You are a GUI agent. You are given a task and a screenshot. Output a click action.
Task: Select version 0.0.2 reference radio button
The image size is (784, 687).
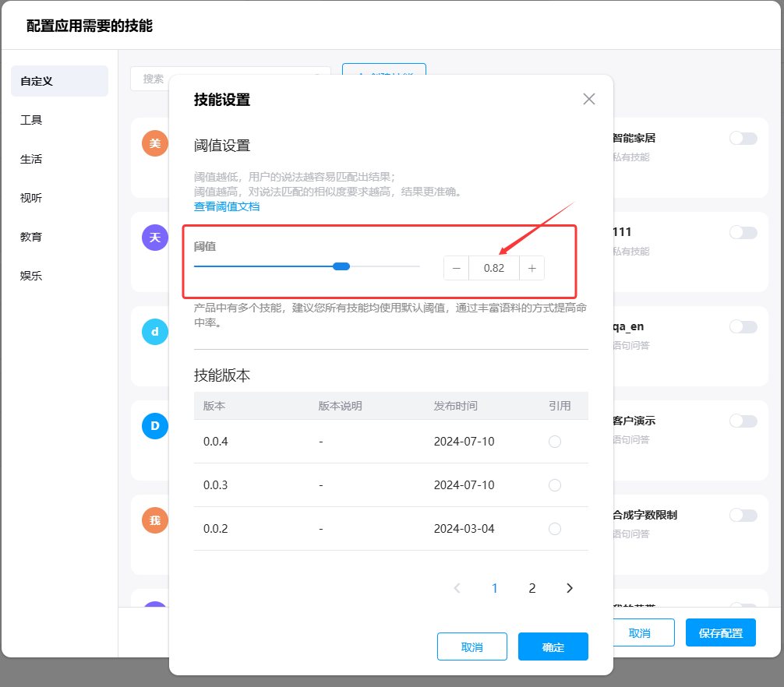click(555, 529)
